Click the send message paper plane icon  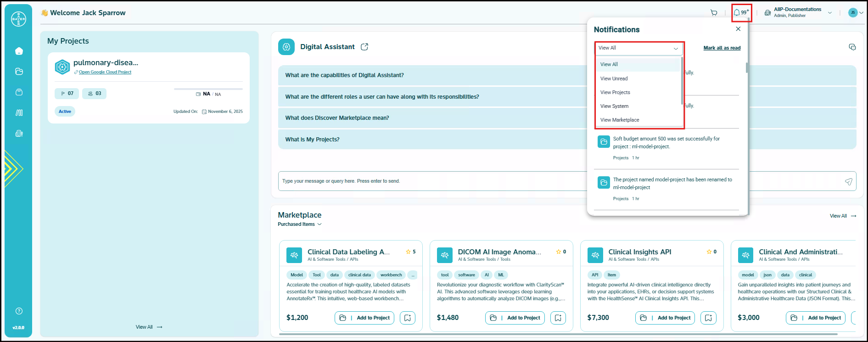848,181
